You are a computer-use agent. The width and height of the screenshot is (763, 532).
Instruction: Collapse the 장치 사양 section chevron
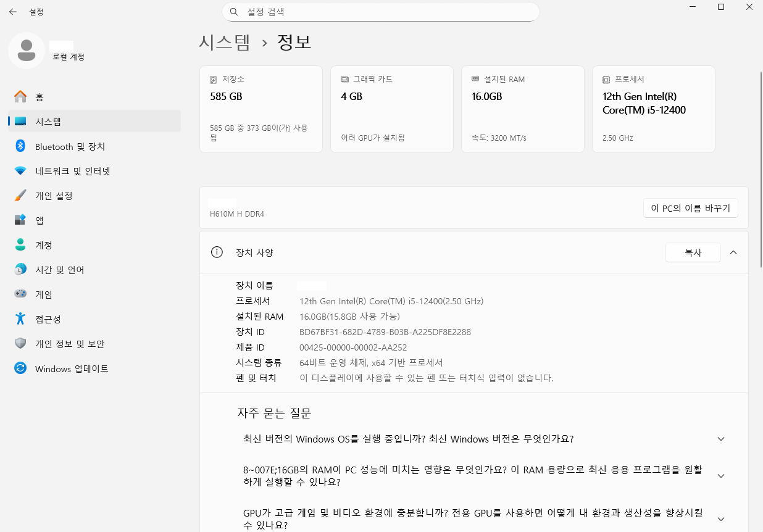[733, 252]
